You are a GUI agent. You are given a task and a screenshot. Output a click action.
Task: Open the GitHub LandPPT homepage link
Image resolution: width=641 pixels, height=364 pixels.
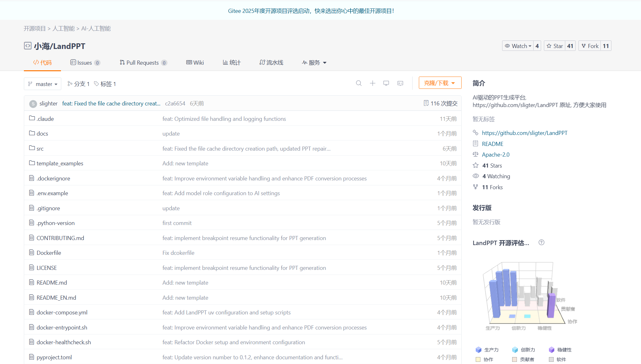point(524,133)
